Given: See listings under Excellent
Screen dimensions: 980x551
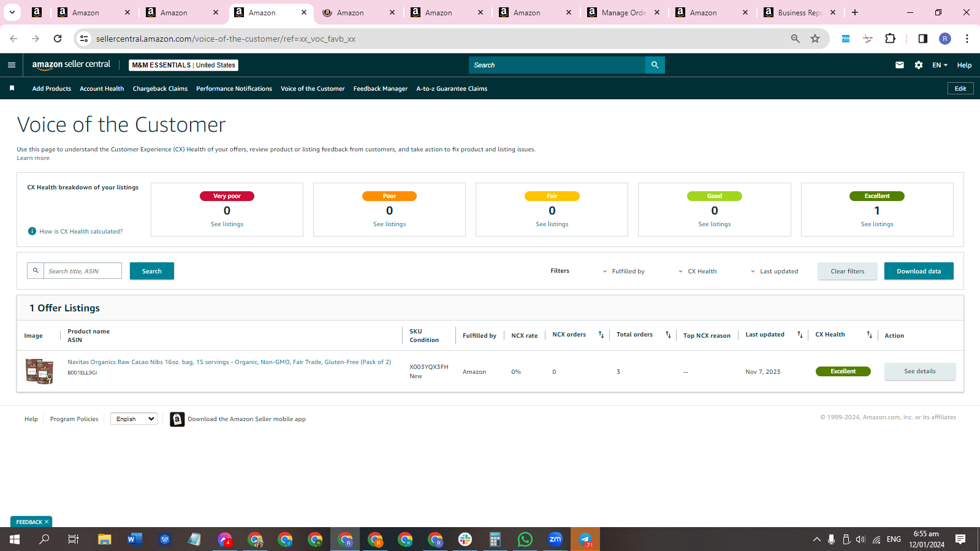Looking at the screenshot, I should (877, 224).
